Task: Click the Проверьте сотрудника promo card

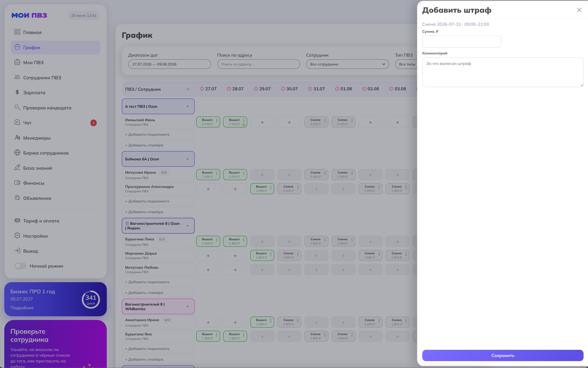Action: 56,344
